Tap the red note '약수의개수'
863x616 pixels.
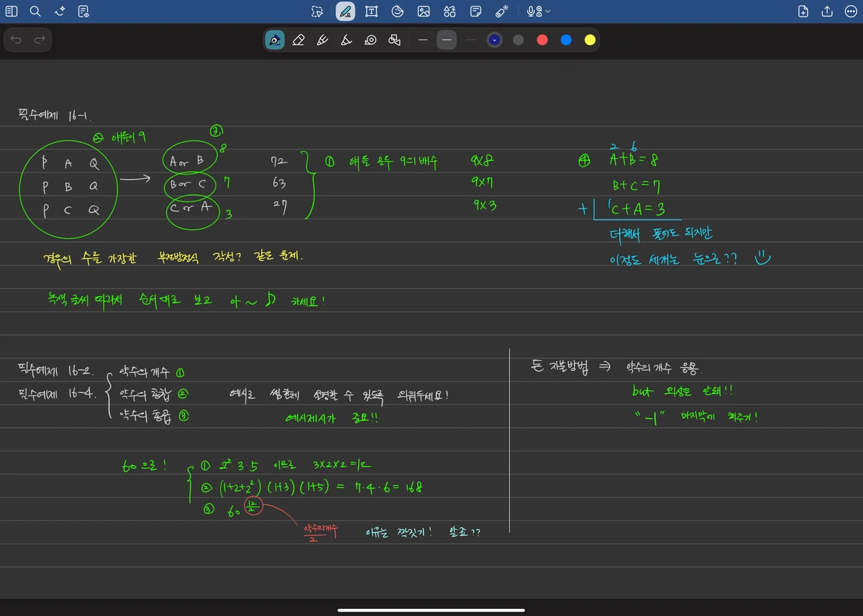(321, 529)
